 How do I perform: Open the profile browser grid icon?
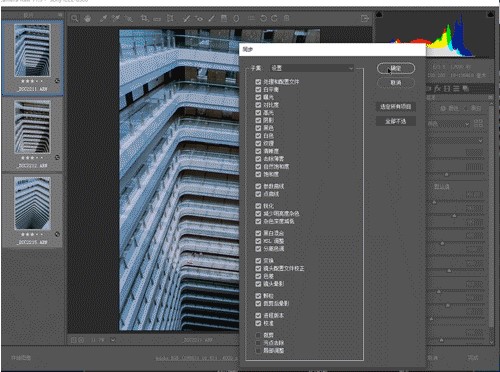(x=478, y=123)
